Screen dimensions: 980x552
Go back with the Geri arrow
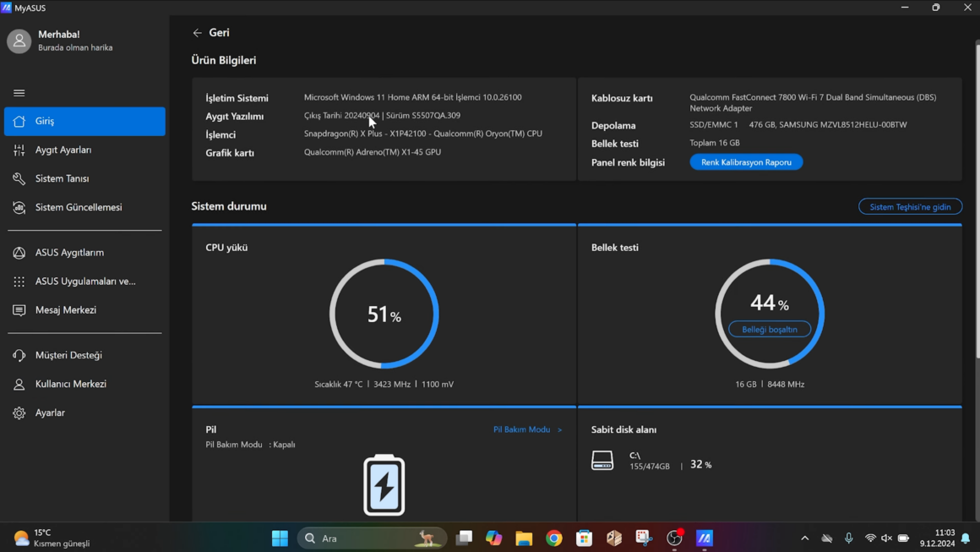(198, 33)
